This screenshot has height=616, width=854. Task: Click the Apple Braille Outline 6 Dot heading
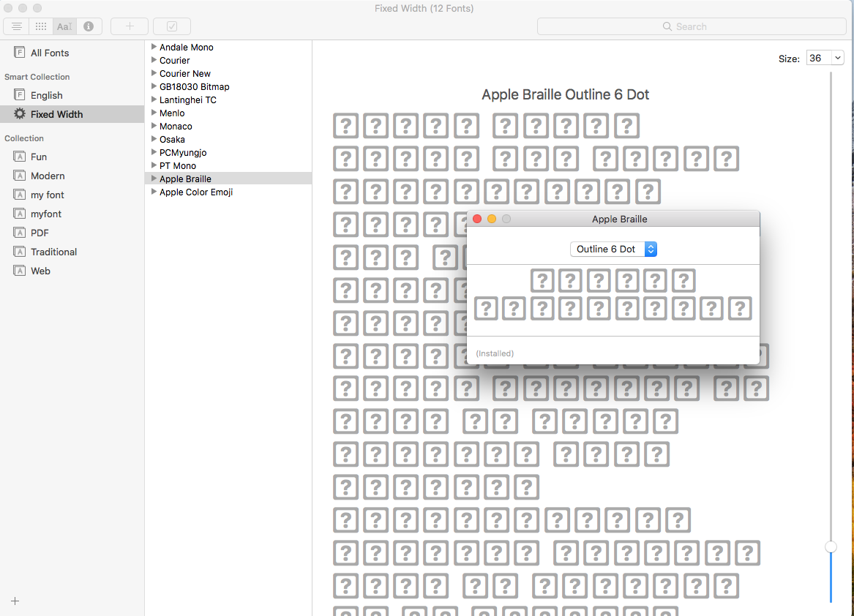point(566,94)
